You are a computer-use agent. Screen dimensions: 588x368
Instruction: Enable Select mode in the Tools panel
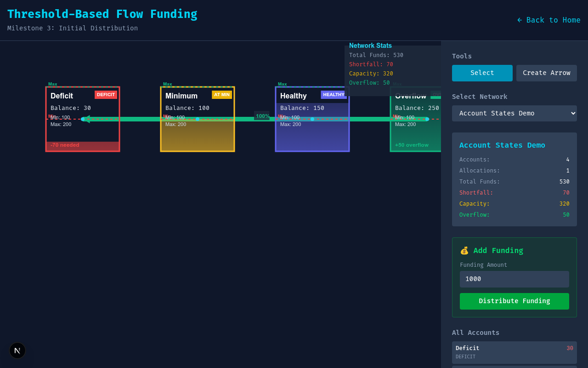point(482,73)
